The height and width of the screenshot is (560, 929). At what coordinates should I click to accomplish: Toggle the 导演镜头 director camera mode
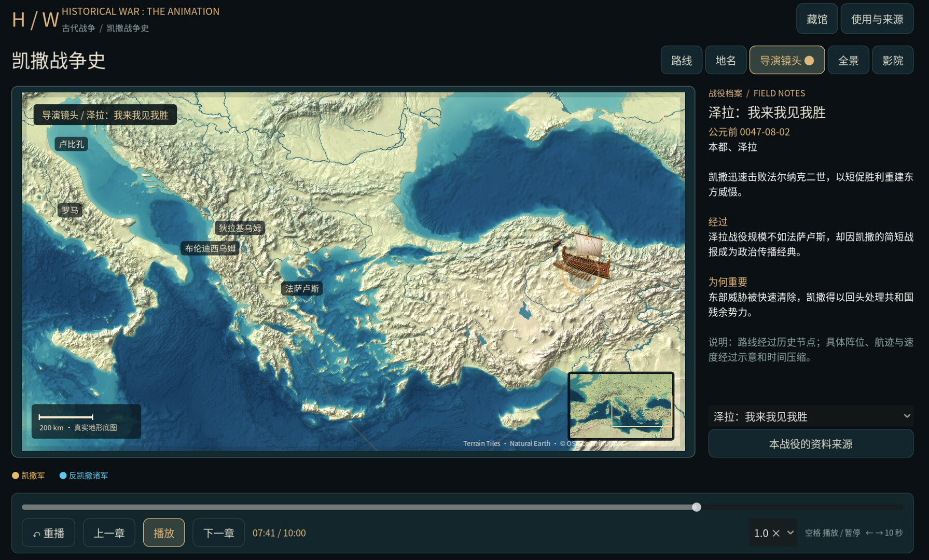787,60
